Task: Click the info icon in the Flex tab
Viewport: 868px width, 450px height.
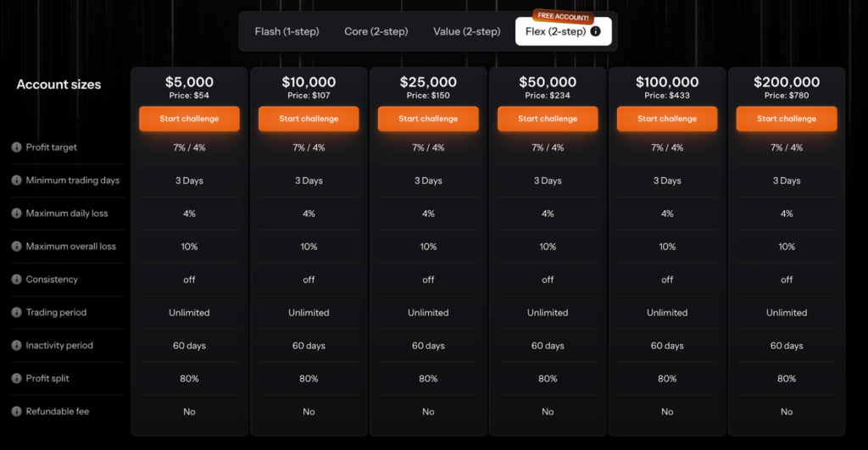Action: [x=596, y=32]
